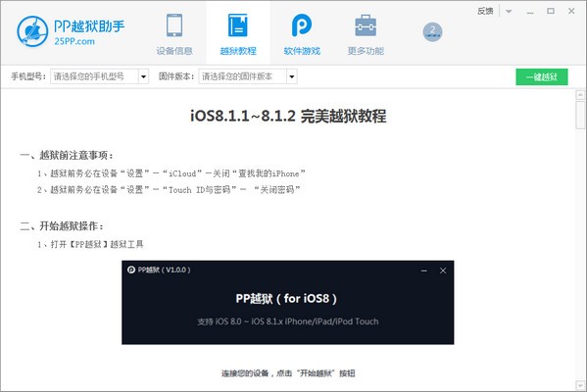Image resolution: width=587 pixels, height=392 pixels.
Task: Click the 反馈 feedback link
Action: [485, 11]
